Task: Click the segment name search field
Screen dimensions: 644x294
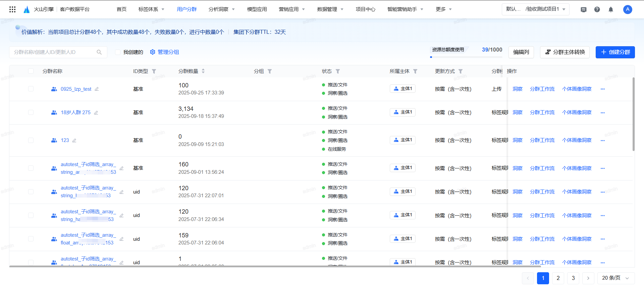Action: point(54,52)
